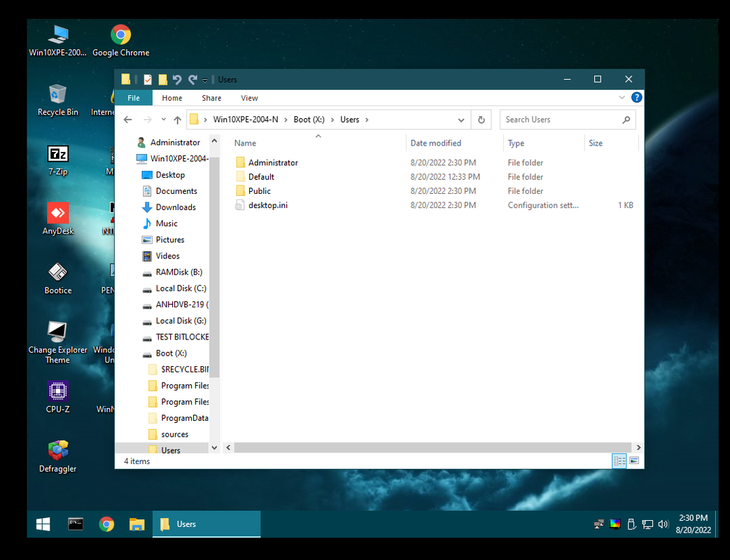
Task: Click the Properties quick access toolbar icon
Action: pos(148,80)
